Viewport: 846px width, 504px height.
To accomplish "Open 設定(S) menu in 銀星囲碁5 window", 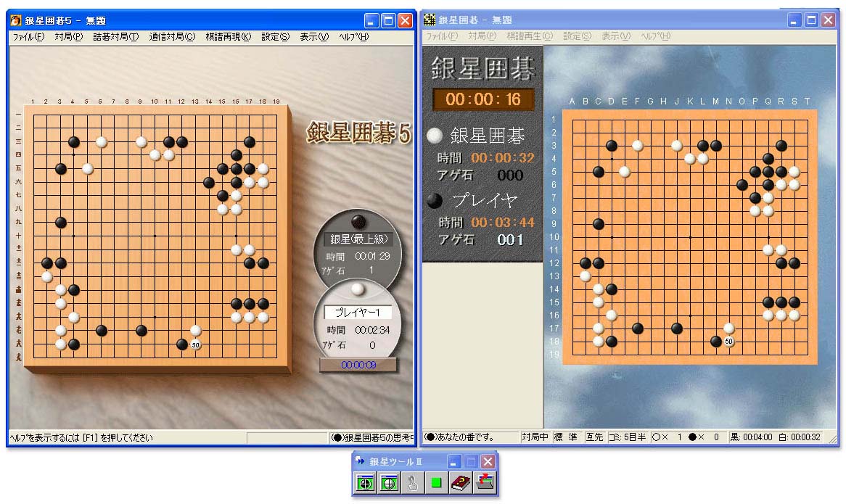I will coord(276,37).
